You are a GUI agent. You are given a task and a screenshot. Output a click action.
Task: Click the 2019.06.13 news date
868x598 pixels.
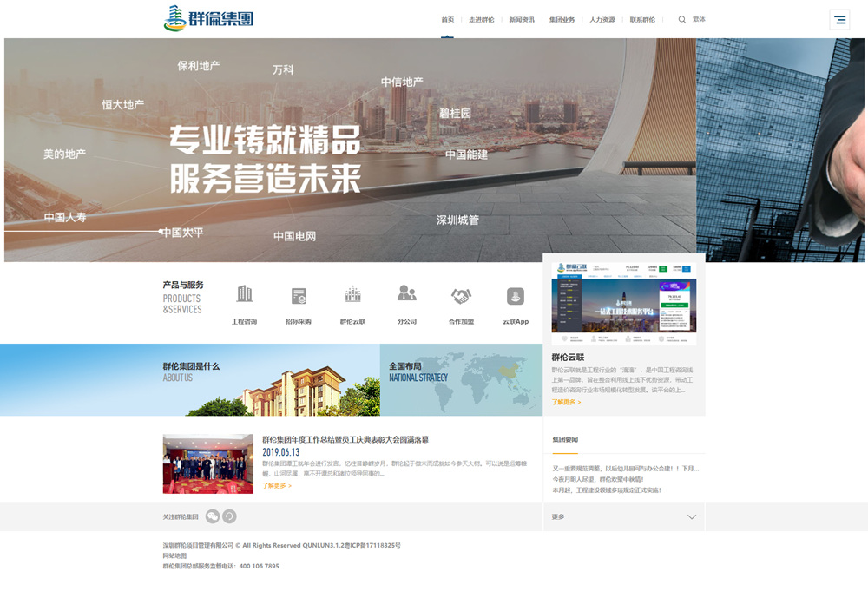tap(280, 452)
